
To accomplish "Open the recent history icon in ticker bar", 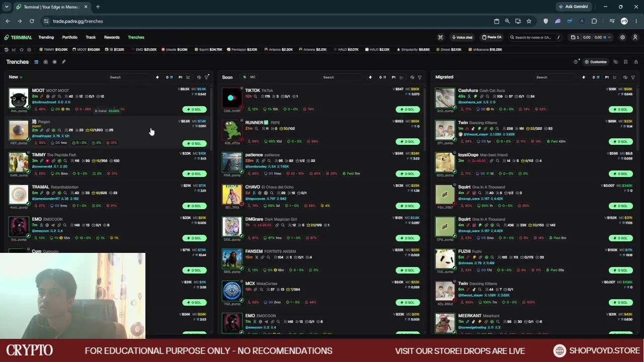I will tap(6, 49).
